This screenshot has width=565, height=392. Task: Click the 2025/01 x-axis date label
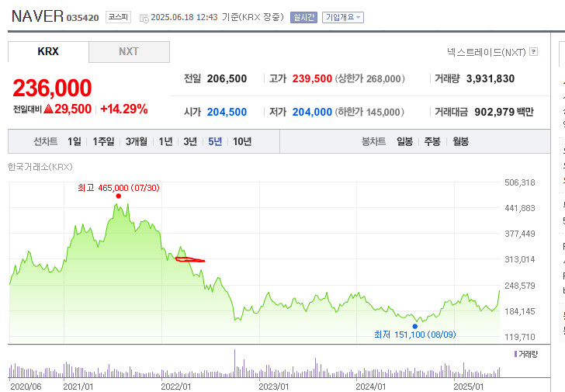(469, 387)
